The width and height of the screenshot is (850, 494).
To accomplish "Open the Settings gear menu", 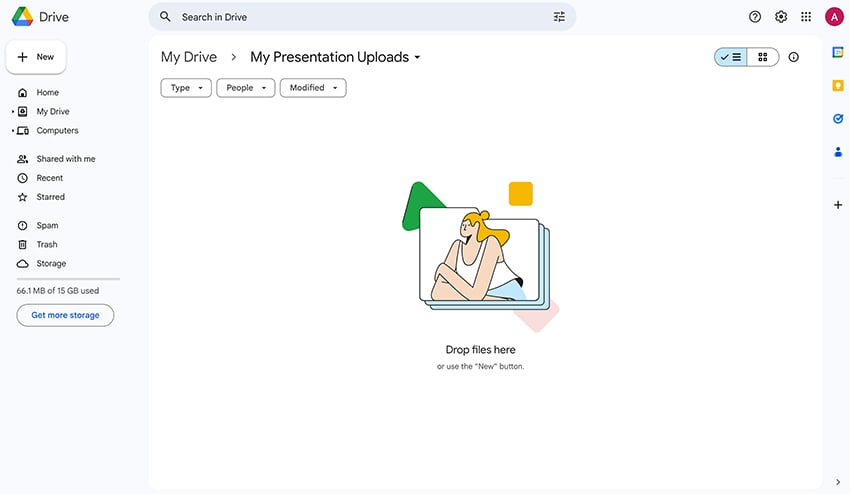I will pyautogui.click(x=781, y=17).
